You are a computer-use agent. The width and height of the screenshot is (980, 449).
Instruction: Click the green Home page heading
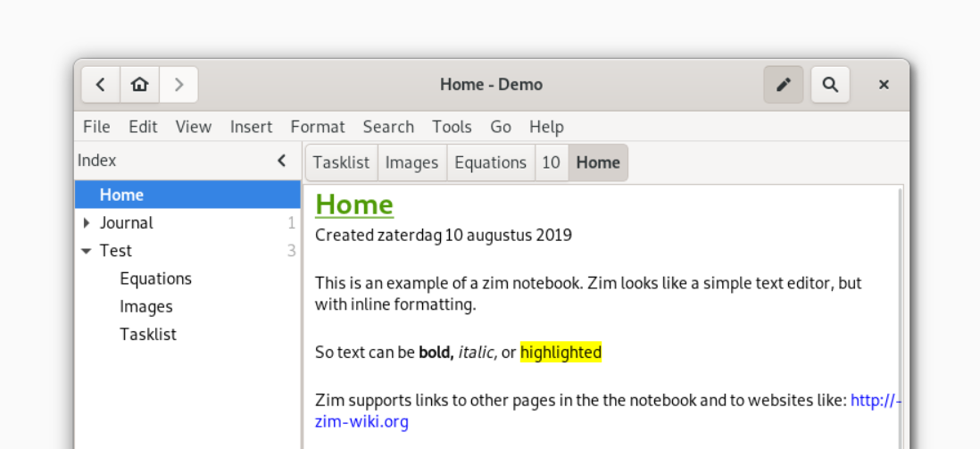(x=354, y=204)
